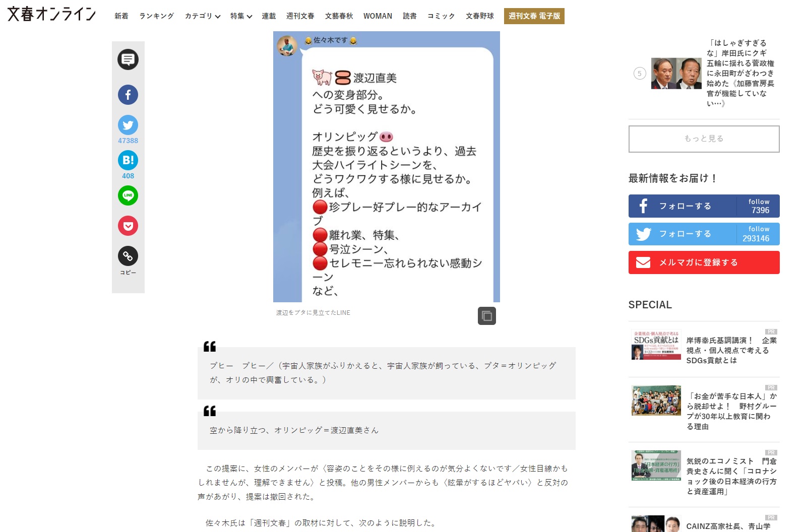This screenshot has width=805, height=532.
Task: Open the ランキング nav item
Action: pos(157,16)
